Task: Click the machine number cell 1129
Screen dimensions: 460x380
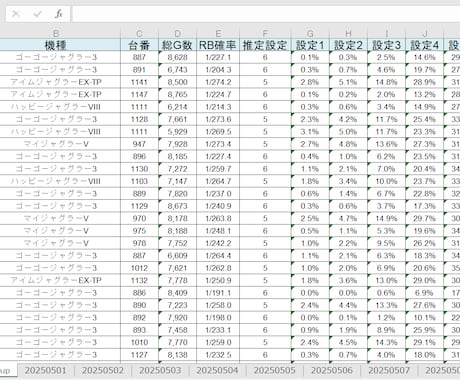Action: coord(139,206)
